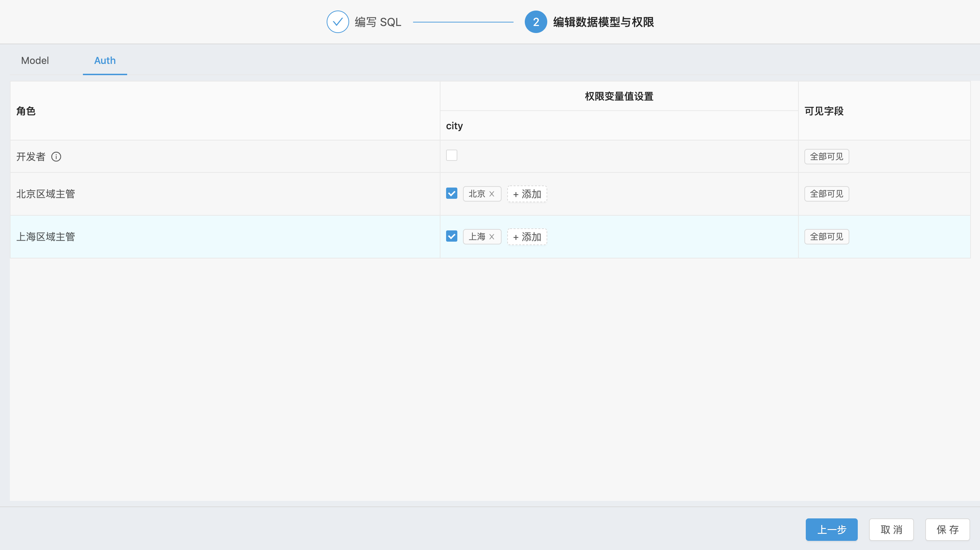
Task: Open 全部可见 fields for 上海区域主管
Action: pyautogui.click(x=826, y=237)
